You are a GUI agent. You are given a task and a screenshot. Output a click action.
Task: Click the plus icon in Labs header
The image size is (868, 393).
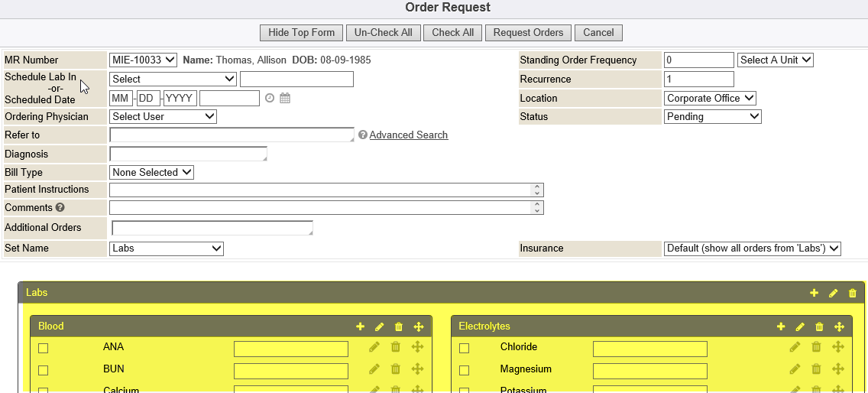[814, 293]
